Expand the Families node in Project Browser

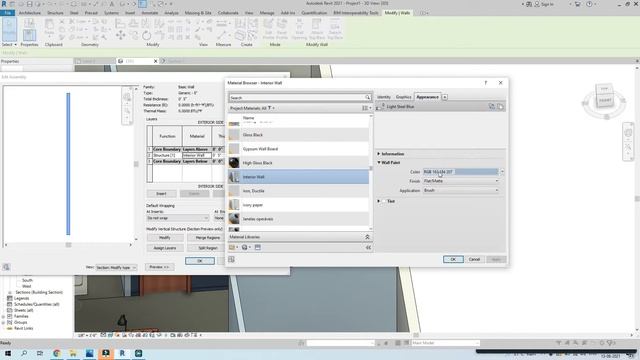(4, 316)
